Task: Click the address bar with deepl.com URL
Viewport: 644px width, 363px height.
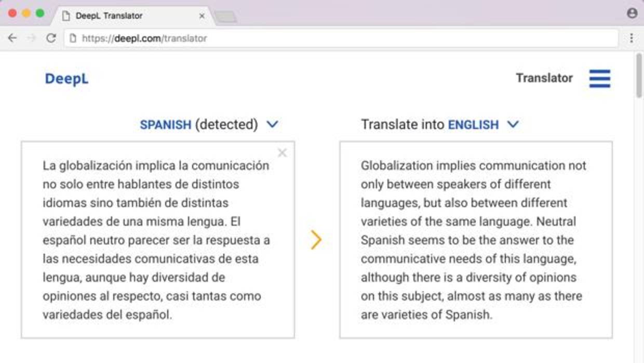Action: tap(338, 38)
